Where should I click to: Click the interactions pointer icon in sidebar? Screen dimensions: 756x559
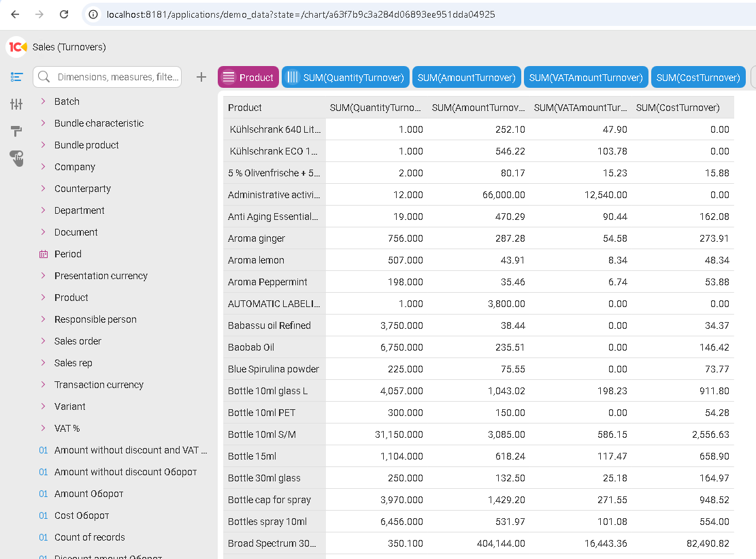pyautogui.click(x=17, y=158)
